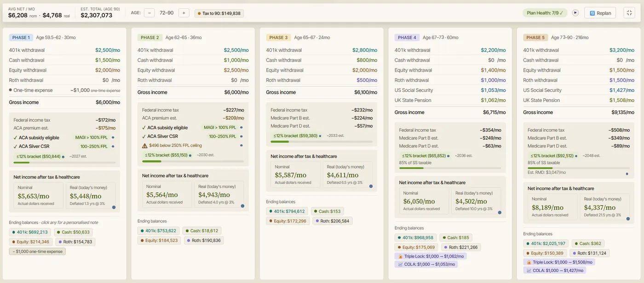
Task: Click Phase 1 One-time expense row
Action: [64, 90]
